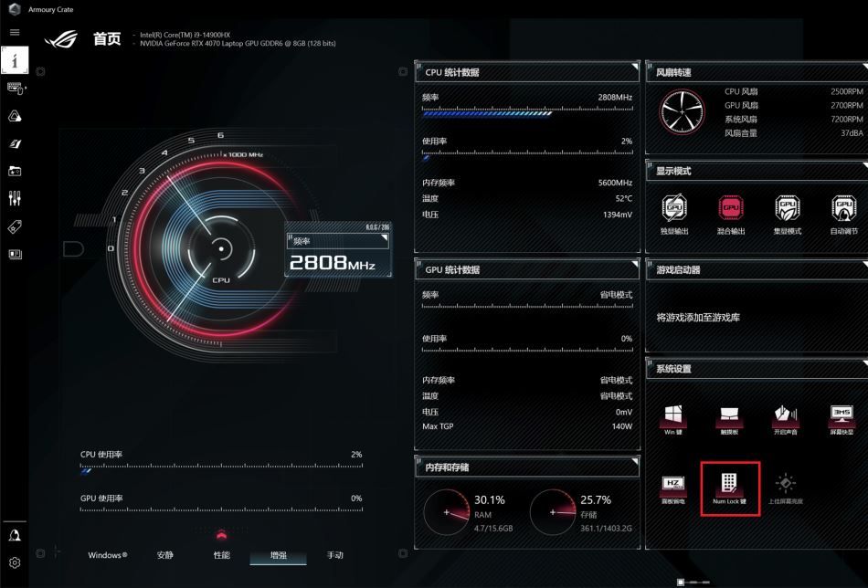Click the page indicator at bottom right
The height and width of the screenshot is (588, 868).
(693, 581)
